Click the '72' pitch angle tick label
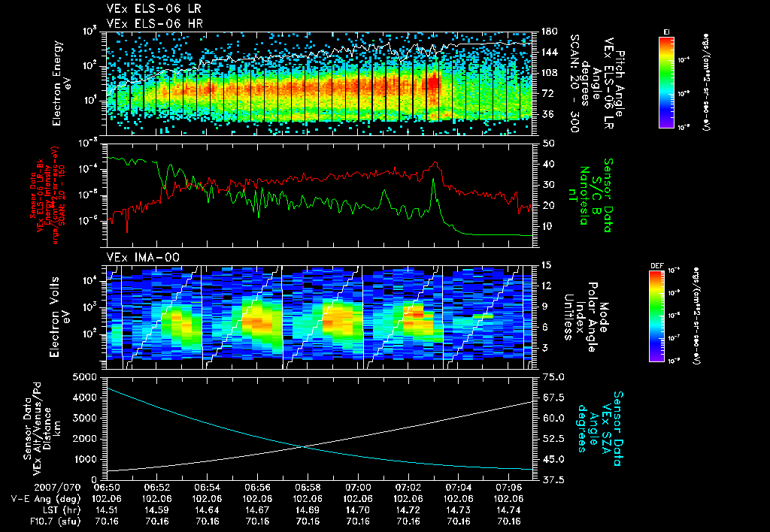 point(547,93)
